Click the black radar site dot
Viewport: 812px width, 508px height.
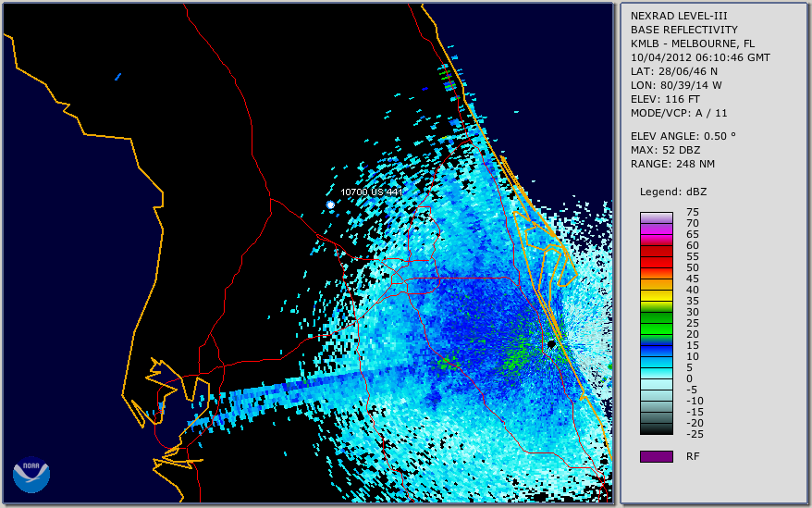pos(551,344)
